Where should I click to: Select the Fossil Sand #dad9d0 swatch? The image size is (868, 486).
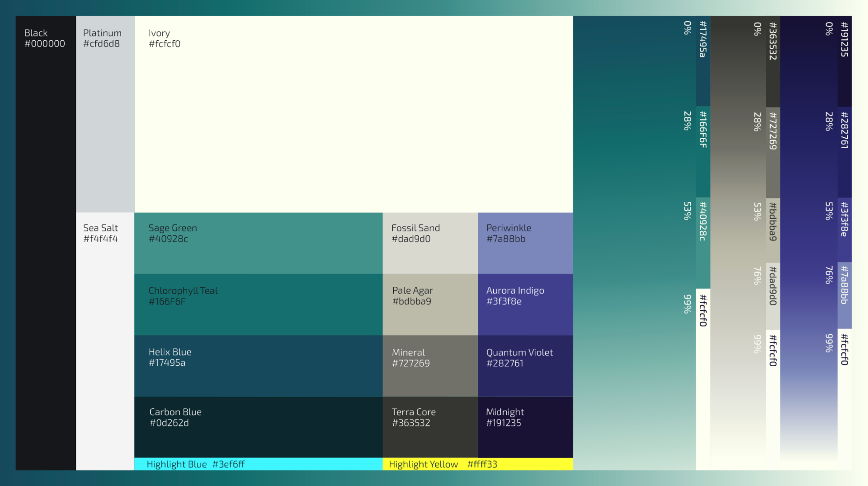(x=430, y=243)
